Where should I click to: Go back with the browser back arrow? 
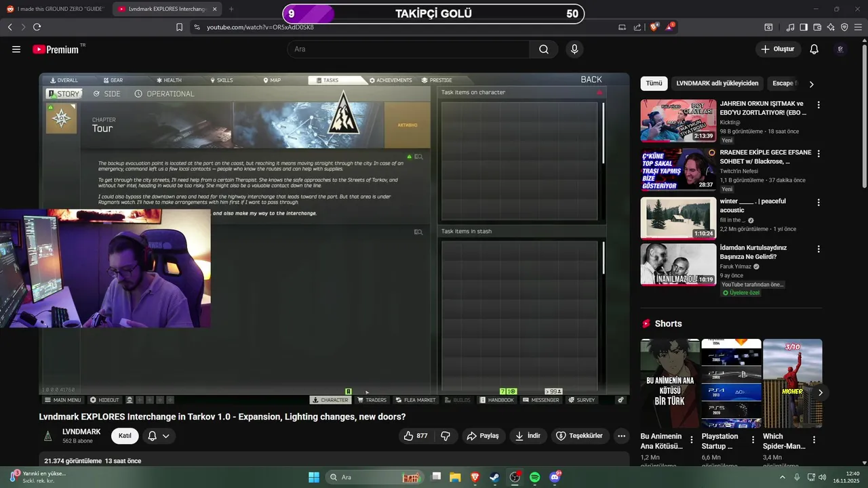click(x=9, y=27)
